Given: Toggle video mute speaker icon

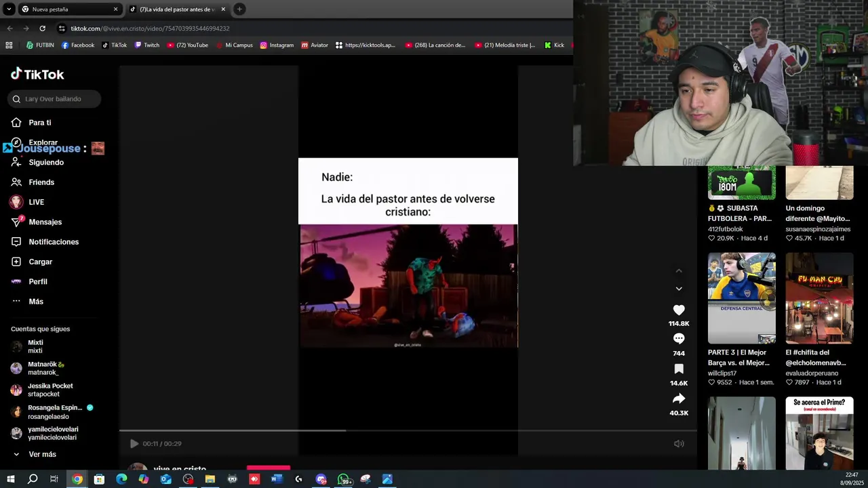Looking at the screenshot, I should pos(679,444).
